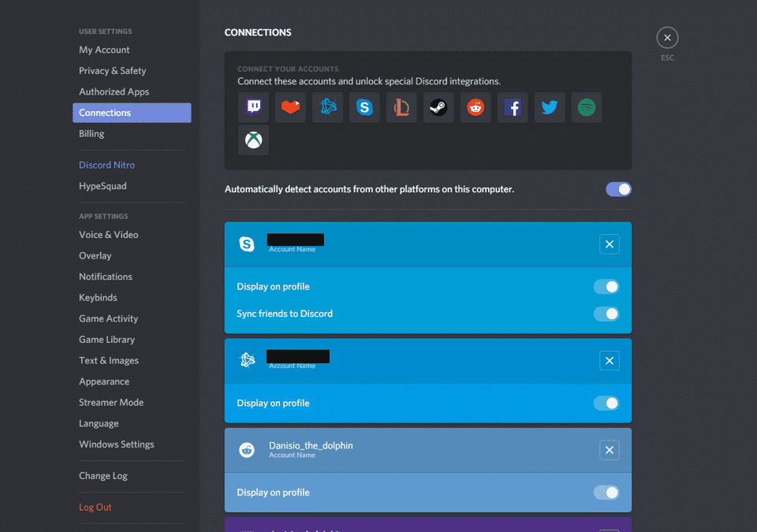Connect a League of Legends account
This screenshot has height=532, width=757.
tap(401, 107)
